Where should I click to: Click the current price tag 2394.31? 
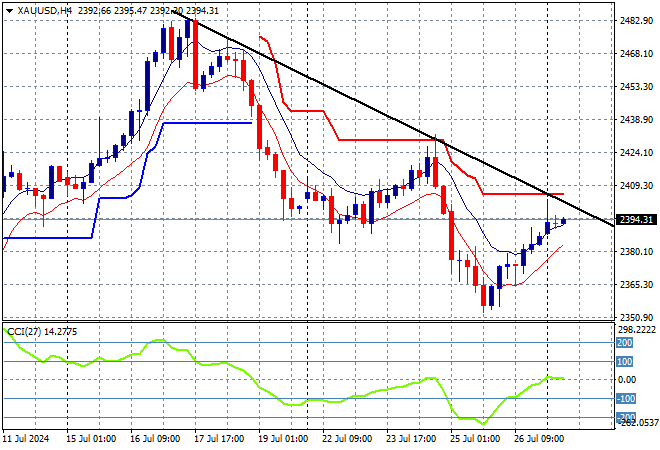(636, 220)
